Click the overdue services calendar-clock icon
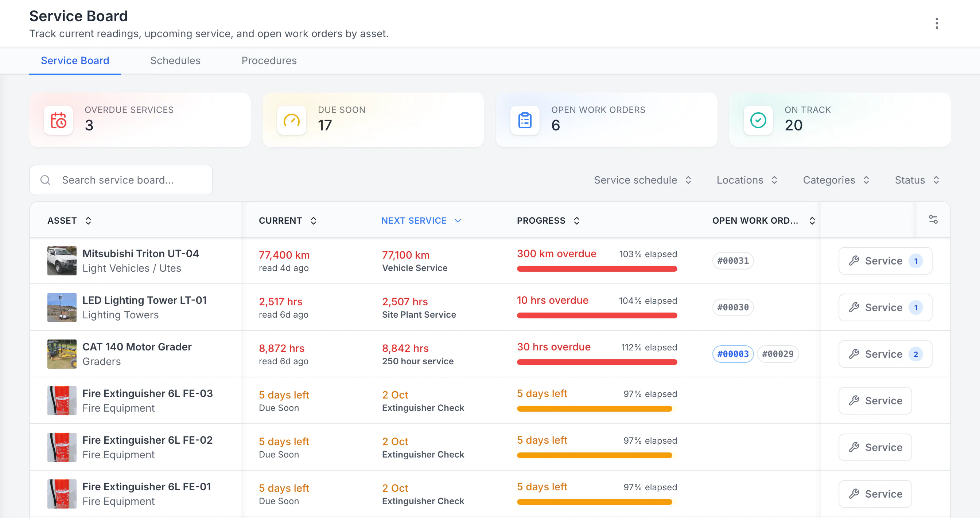 [x=58, y=121]
